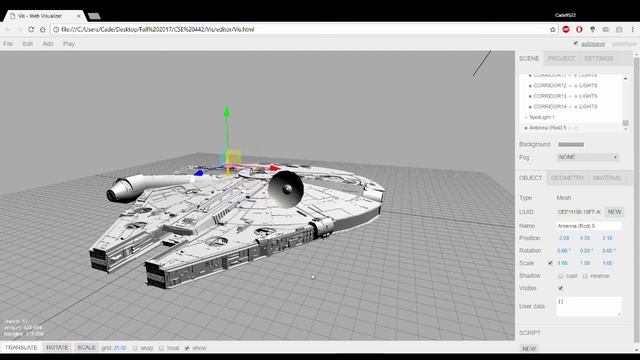Click the Position Z value
This screenshot has height=360, width=640.
607,238
